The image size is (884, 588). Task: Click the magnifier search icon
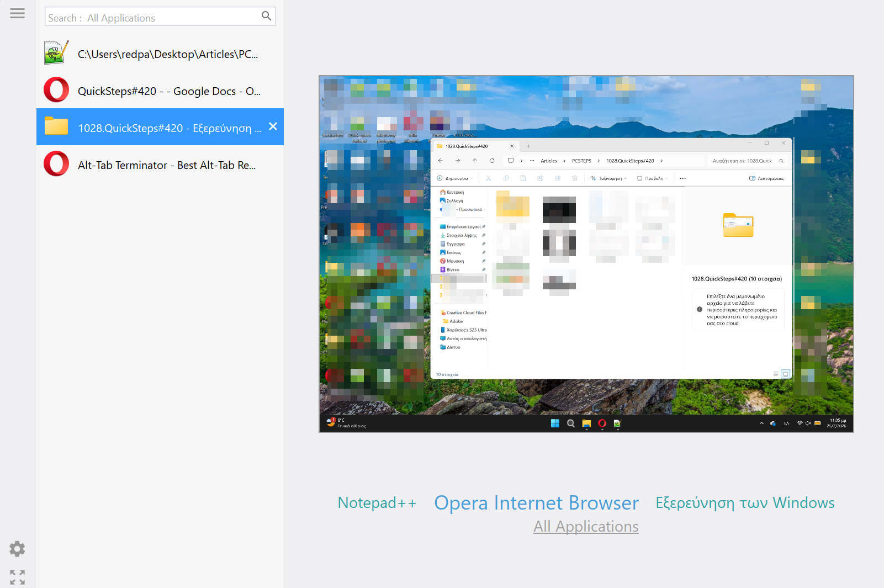click(x=266, y=16)
